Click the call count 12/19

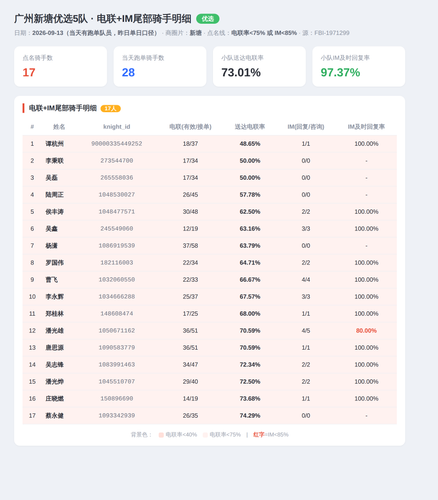coord(190,229)
